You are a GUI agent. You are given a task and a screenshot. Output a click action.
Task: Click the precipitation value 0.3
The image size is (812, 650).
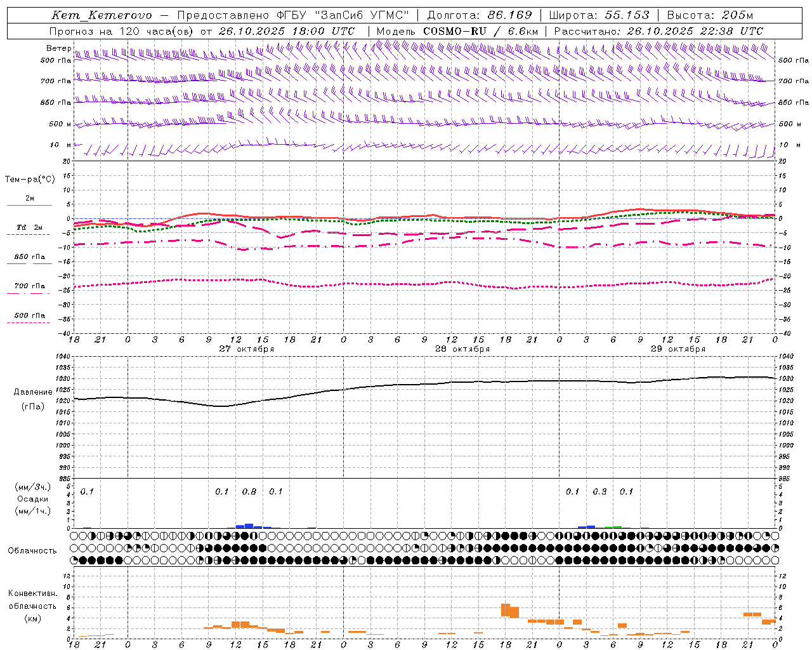pyautogui.click(x=599, y=492)
